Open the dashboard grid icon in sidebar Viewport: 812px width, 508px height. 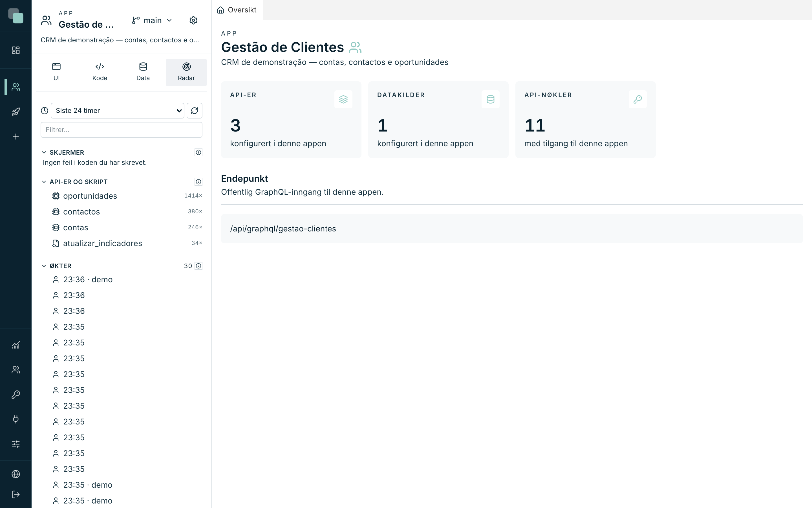coord(16,51)
